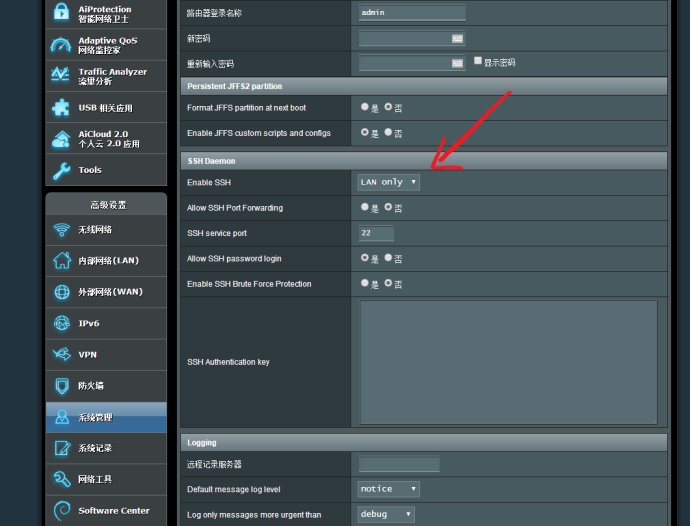Enable the 显示密码 checkbox
The width and height of the screenshot is (690, 526).
[478, 61]
